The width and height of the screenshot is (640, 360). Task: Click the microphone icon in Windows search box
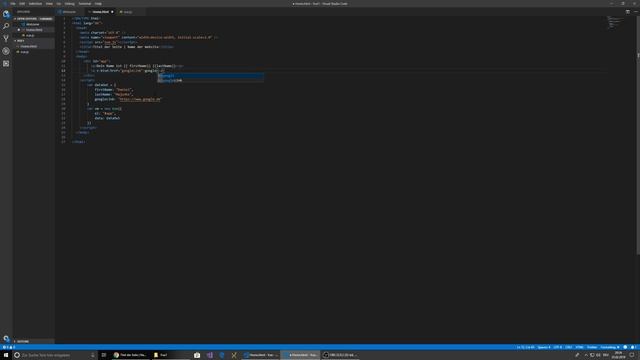(93, 355)
